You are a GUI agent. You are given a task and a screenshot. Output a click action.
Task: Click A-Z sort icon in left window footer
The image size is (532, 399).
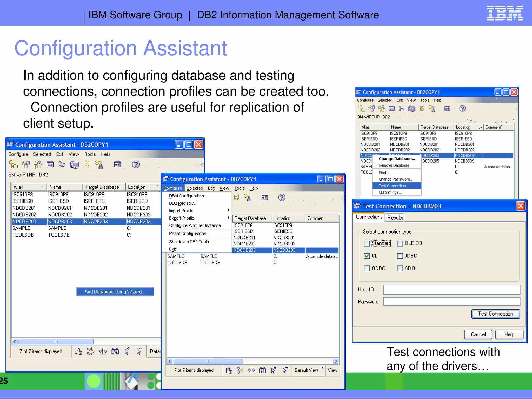click(78, 351)
